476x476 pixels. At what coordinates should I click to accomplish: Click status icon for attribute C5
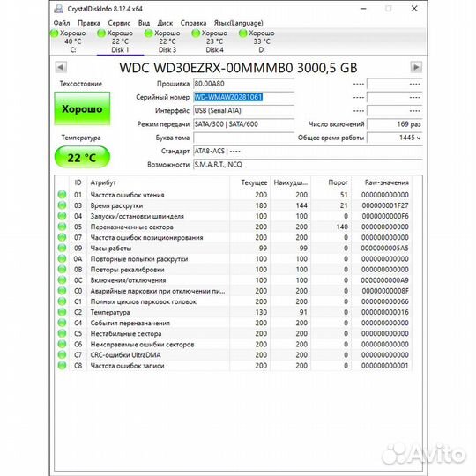point(63,333)
